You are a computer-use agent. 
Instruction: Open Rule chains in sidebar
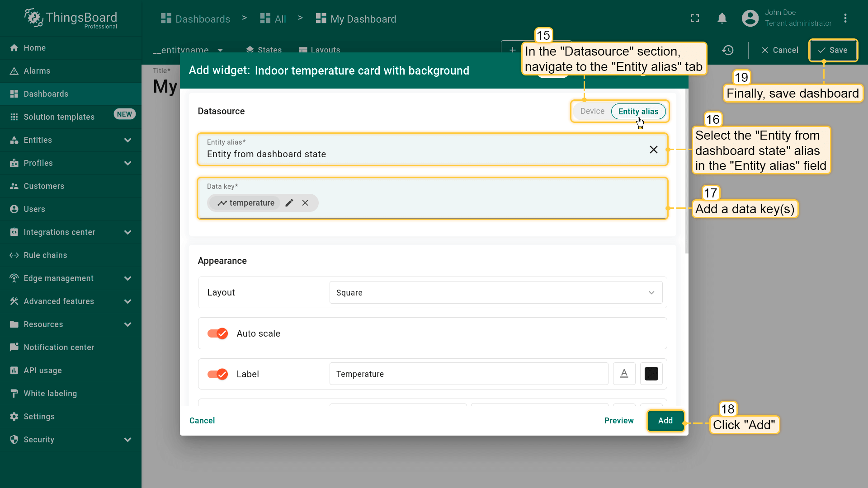tap(45, 255)
